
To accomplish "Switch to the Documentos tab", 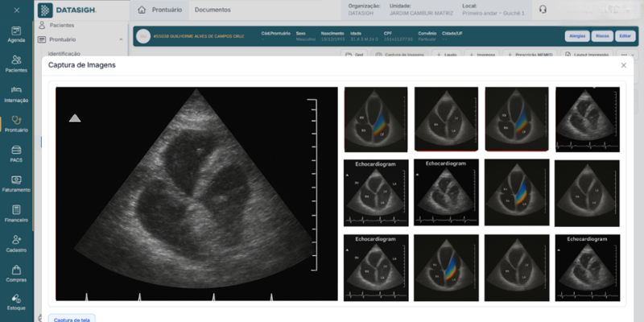I will (x=213, y=10).
